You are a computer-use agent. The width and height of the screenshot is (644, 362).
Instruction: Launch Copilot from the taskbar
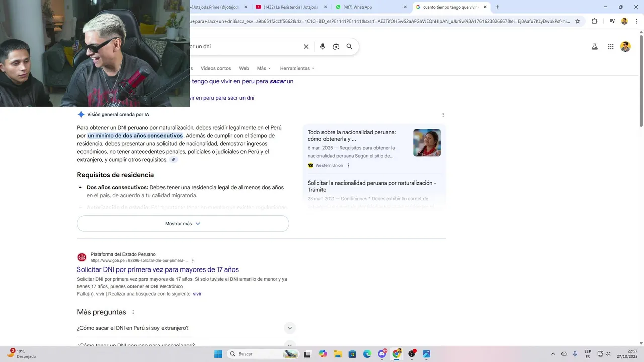coord(323,354)
